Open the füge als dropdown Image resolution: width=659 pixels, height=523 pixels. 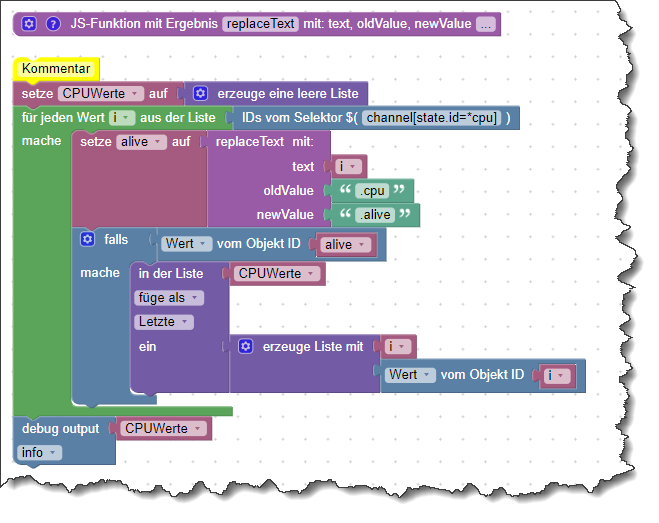click(169, 298)
